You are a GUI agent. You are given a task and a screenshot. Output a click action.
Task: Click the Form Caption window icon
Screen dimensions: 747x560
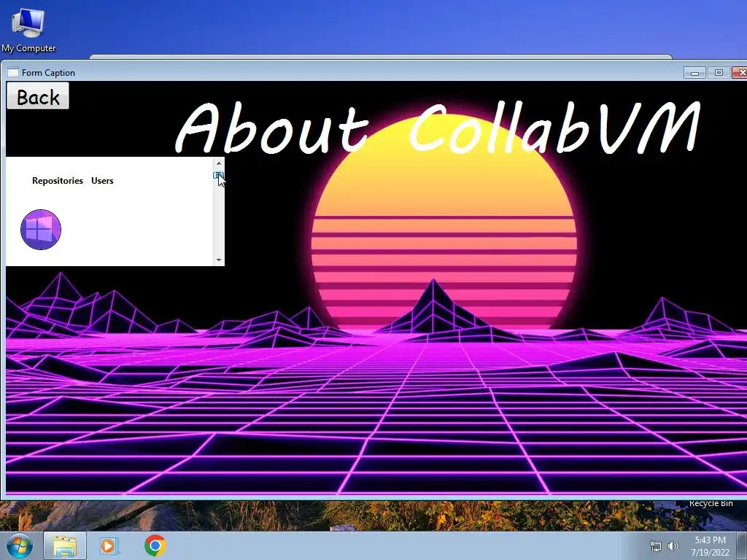point(13,73)
